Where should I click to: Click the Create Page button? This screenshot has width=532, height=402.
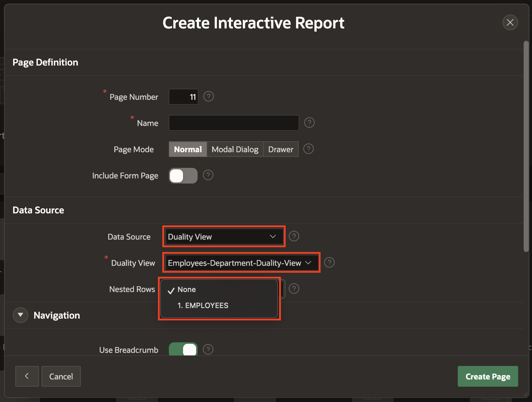click(x=488, y=377)
